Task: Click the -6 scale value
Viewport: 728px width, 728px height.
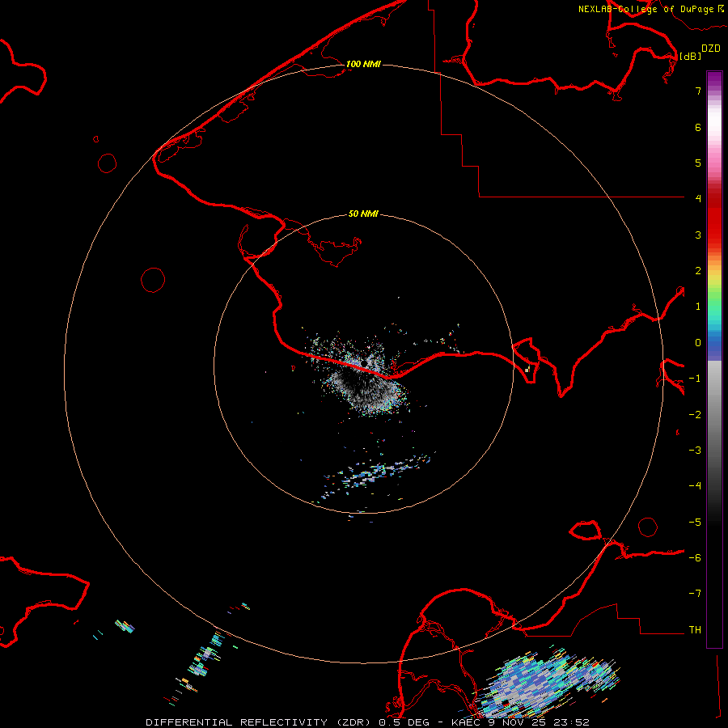Action: (x=695, y=558)
